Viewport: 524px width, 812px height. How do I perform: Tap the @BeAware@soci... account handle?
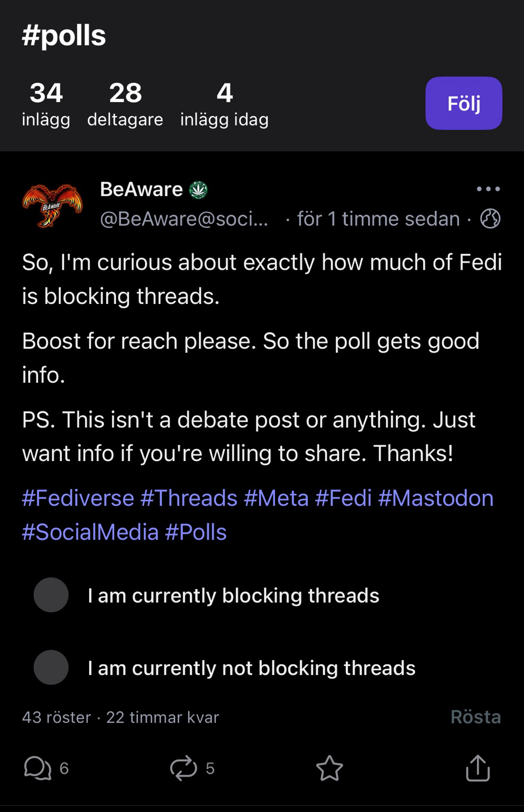[x=184, y=219]
